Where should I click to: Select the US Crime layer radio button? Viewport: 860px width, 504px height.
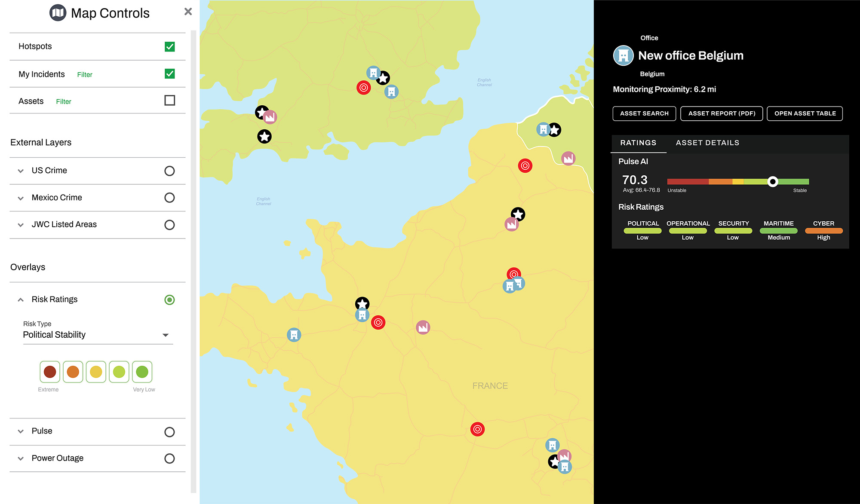(x=169, y=171)
